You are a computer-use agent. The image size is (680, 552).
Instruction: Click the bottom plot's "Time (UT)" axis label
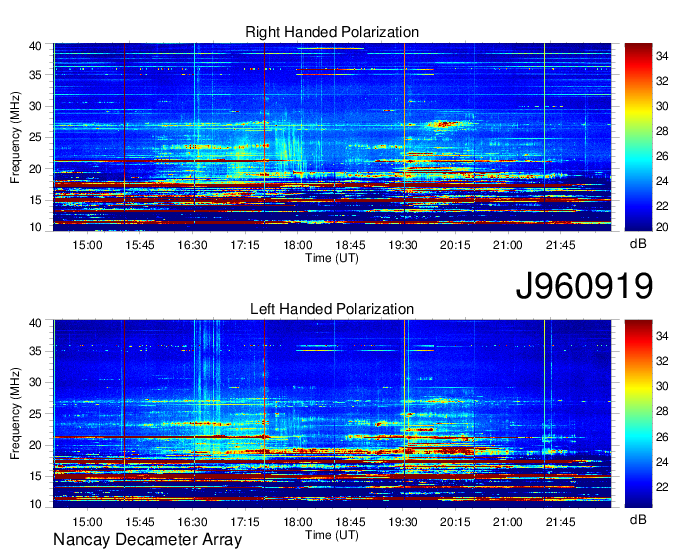(332, 535)
